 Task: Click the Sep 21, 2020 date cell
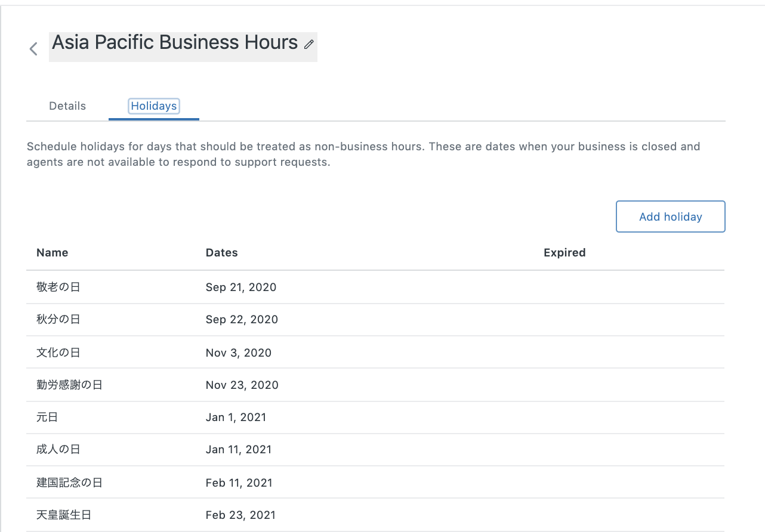coord(241,287)
